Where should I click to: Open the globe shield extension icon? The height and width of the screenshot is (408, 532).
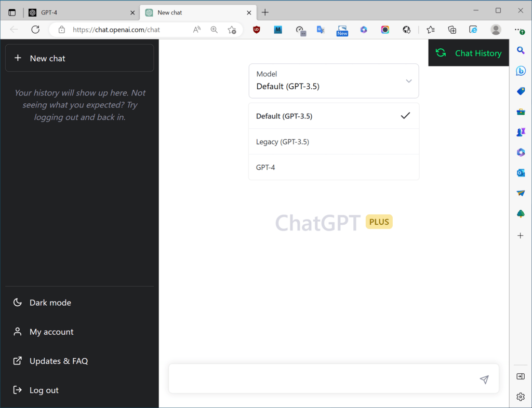point(406,30)
